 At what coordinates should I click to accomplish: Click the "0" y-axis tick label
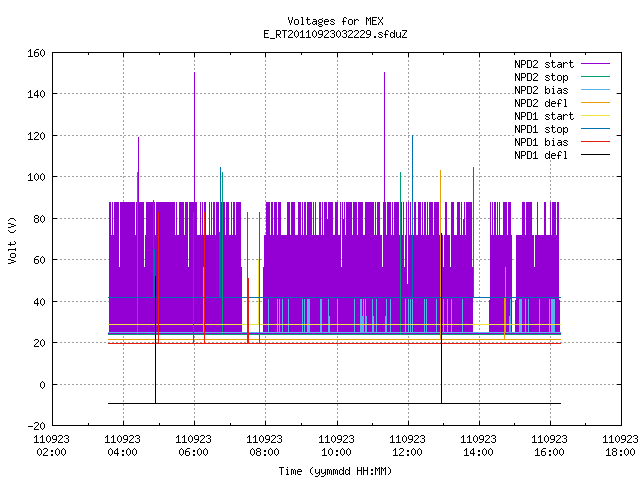click(42, 384)
